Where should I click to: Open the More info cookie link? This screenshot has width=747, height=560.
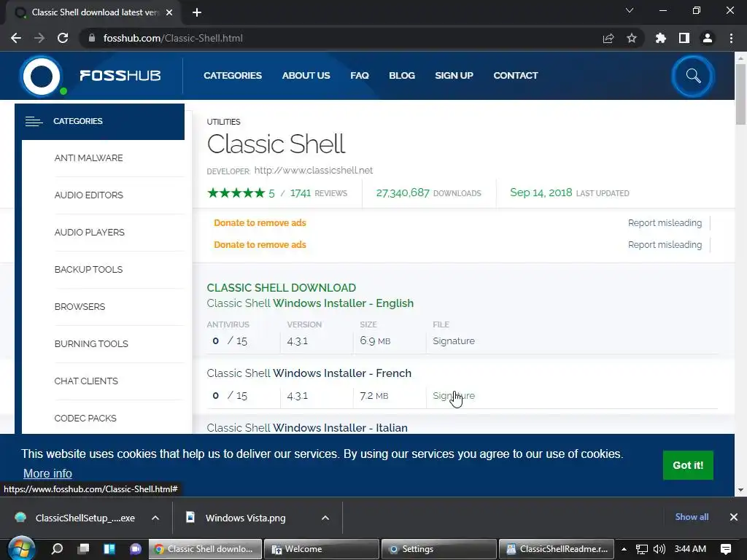point(47,473)
